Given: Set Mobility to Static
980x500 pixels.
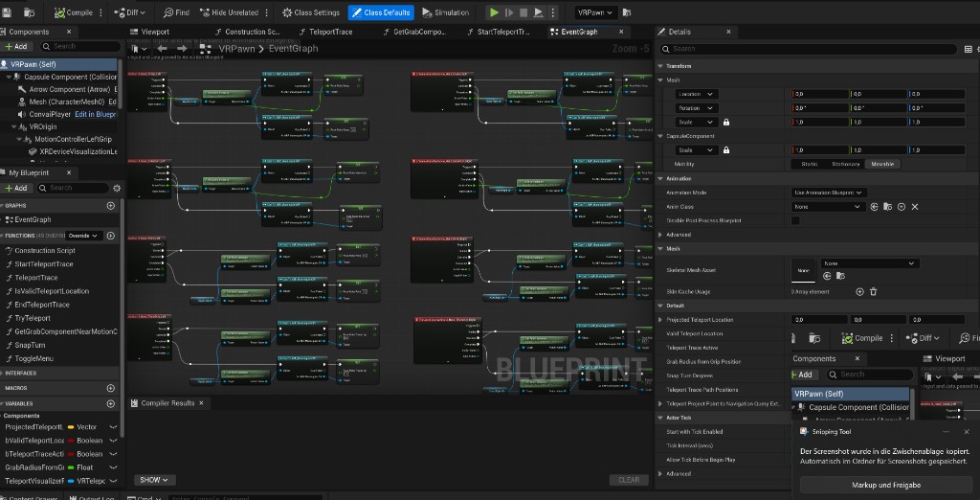Looking at the screenshot, I should (x=809, y=164).
